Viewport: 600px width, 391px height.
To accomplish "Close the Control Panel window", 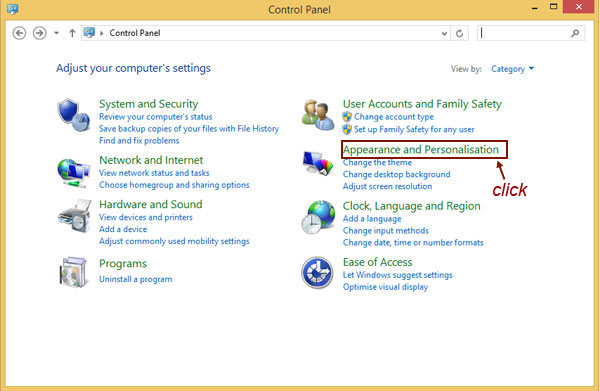I will (x=579, y=7).
